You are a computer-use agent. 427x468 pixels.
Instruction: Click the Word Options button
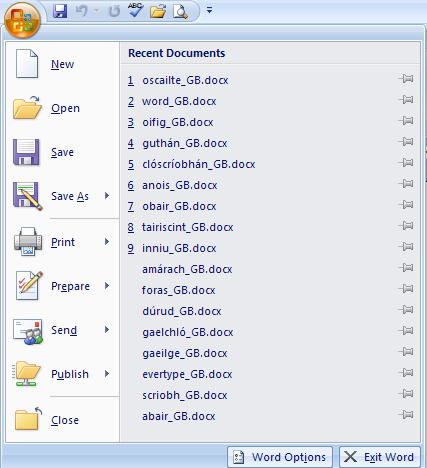coord(280,457)
